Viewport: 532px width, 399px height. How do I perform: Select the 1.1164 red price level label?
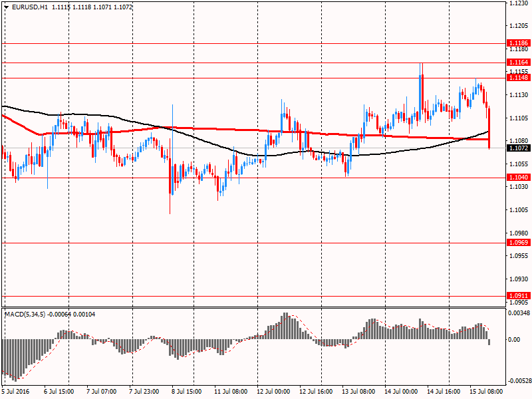pyautogui.click(x=518, y=62)
